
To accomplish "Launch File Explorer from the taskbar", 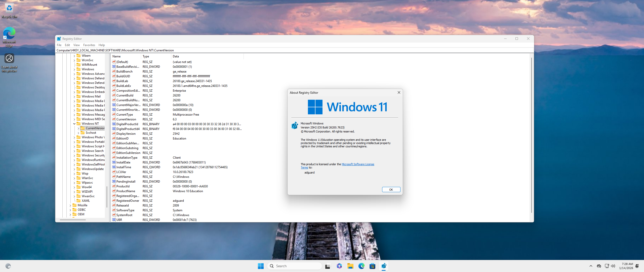I will pyautogui.click(x=350, y=266).
